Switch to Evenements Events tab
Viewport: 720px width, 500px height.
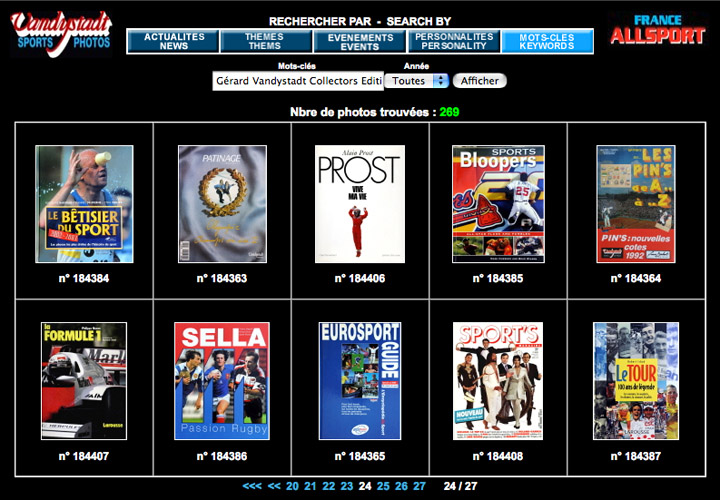click(x=360, y=41)
